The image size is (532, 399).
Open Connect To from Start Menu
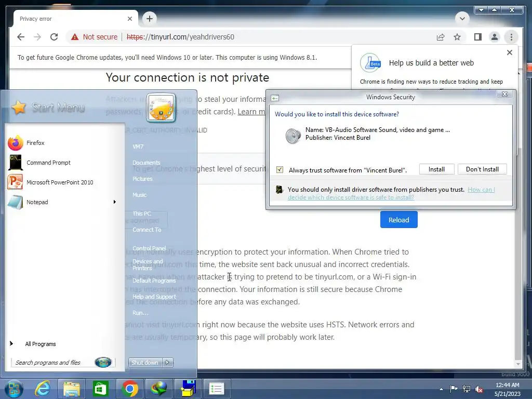[147, 230]
